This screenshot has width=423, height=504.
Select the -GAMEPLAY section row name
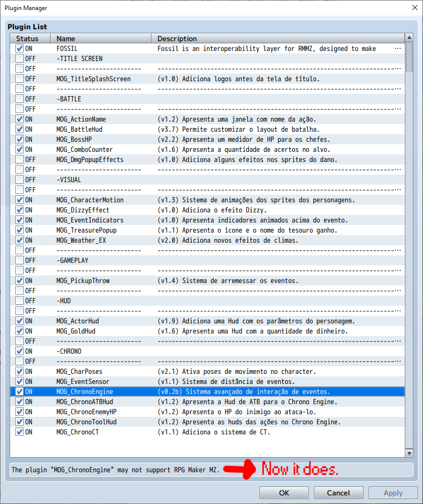tap(72, 260)
